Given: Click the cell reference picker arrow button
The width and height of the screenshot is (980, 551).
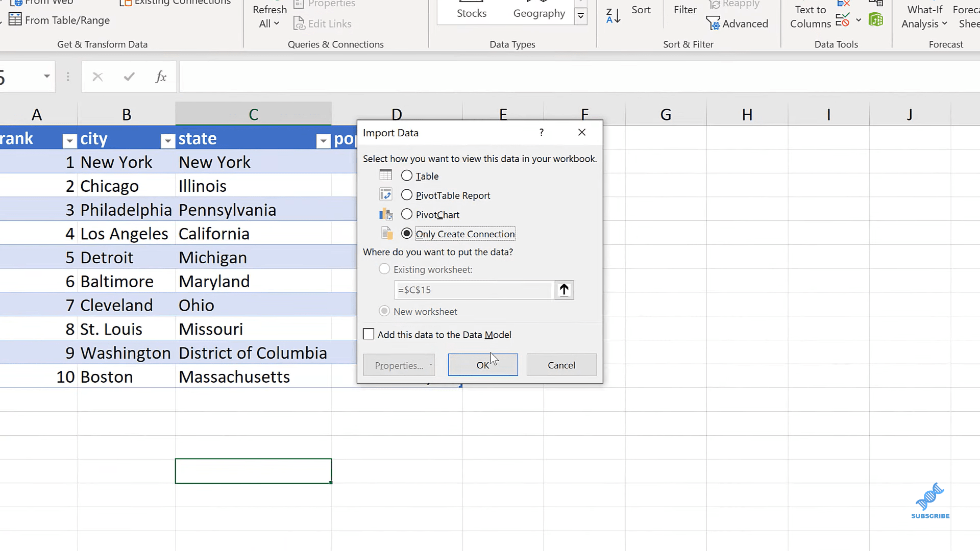Looking at the screenshot, I should tap(564, 289).
